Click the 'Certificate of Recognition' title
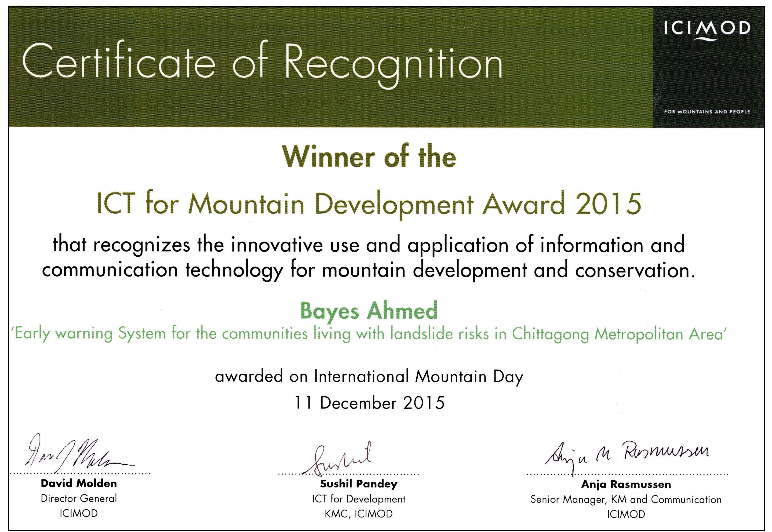Image resolution: width=772 pixels, height=532 pixels. (x=262, y=65)
